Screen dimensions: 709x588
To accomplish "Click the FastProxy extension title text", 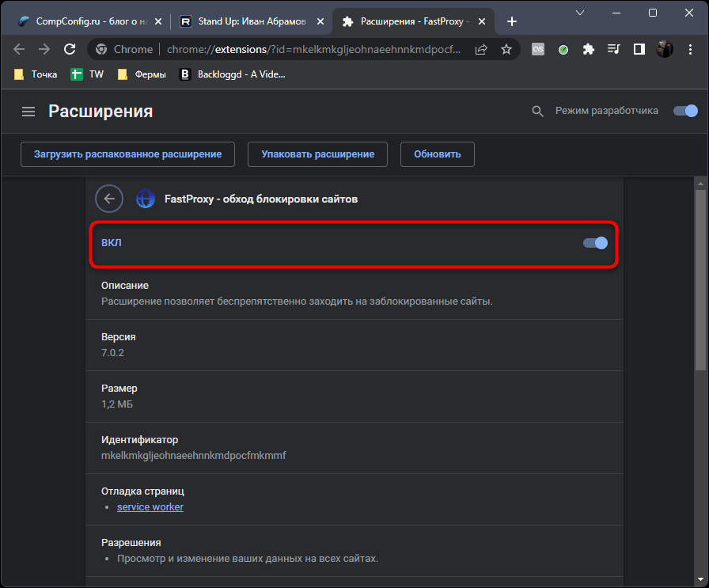I will click(x=261, y=199).
